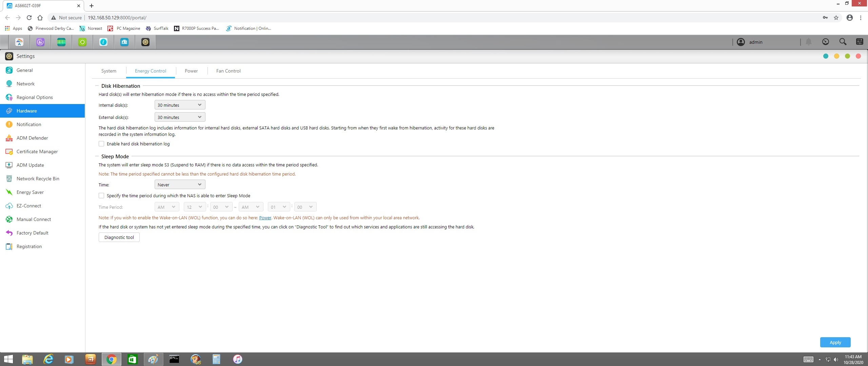
Task: Click the search magnifier icon in header
Action: [x=843, y=42]
